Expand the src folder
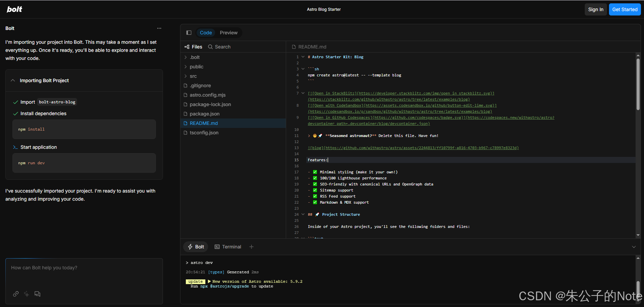The height and width of the screenshot is (307, 644). (185, 76)
